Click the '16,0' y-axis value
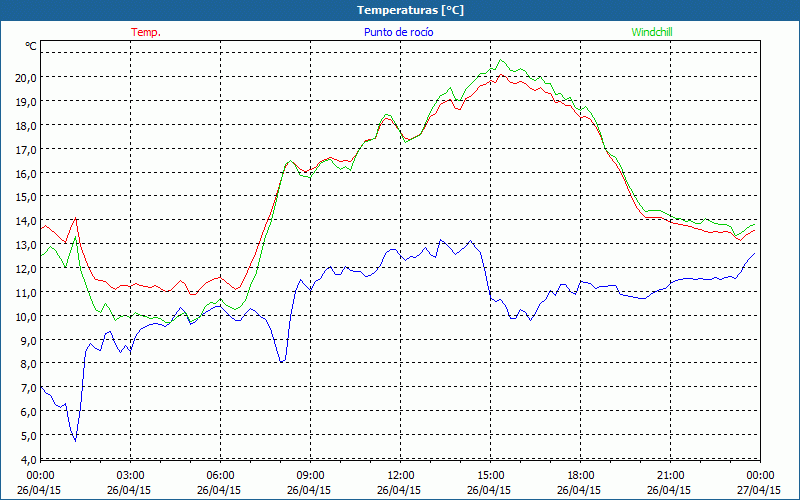This screenshot has width=800, height=500. click(x=26, y=173)
